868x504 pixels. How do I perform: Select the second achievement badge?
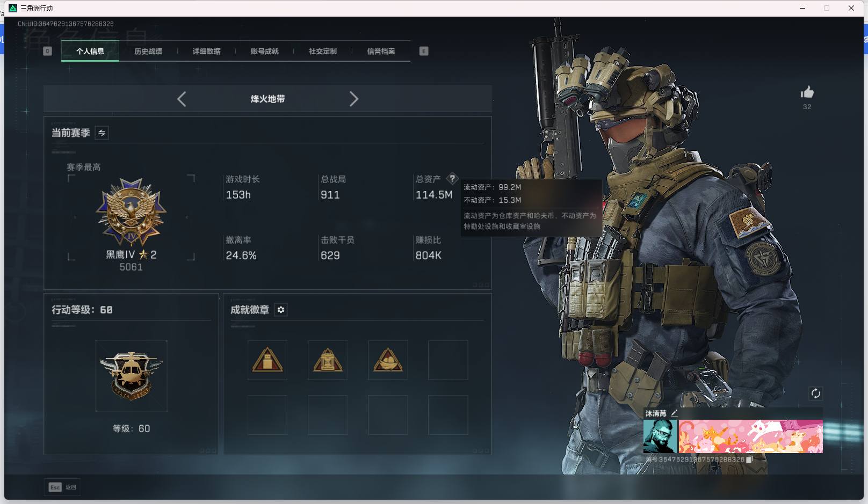[x=328, y=360]
